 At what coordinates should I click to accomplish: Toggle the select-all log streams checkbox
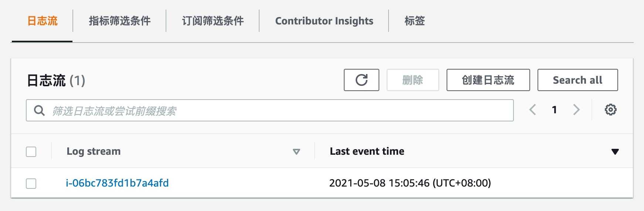(x=31, y=152)
